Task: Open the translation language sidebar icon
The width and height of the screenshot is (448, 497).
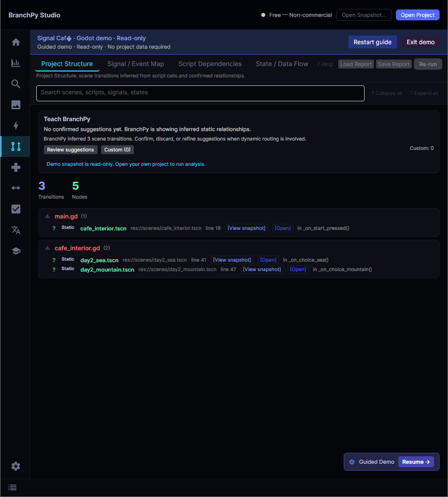Action: pos(15,230)
